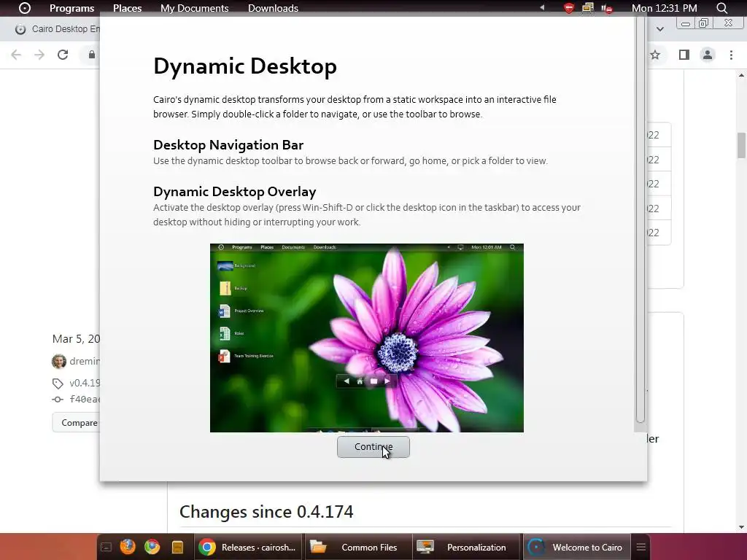
Task: Open Chrome profile avatar
Action: click(x=708, y=55)
